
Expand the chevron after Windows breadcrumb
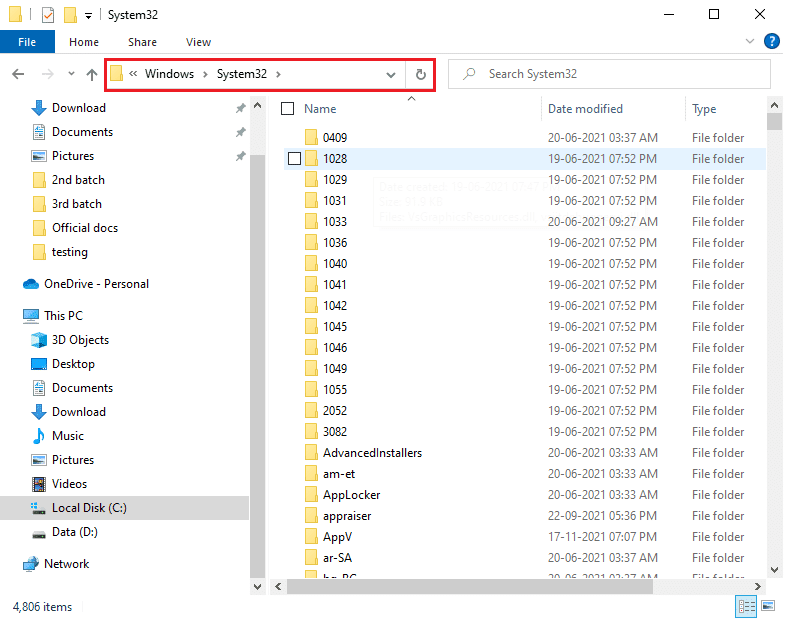[x=205, y=75]
